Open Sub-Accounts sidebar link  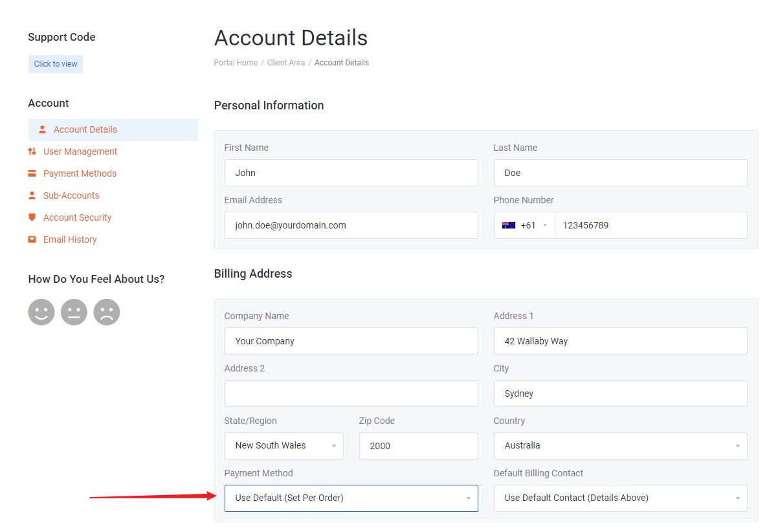point(71,195)
